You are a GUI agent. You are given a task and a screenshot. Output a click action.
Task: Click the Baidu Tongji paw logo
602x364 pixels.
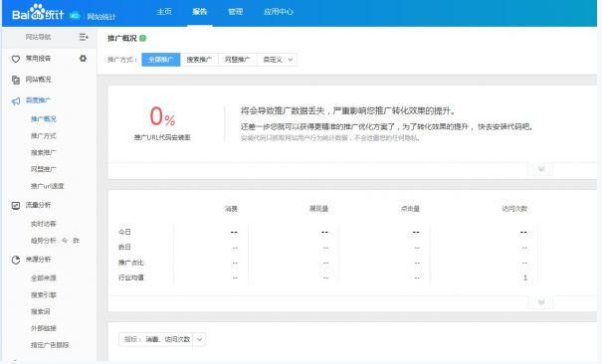click(38, 12)
